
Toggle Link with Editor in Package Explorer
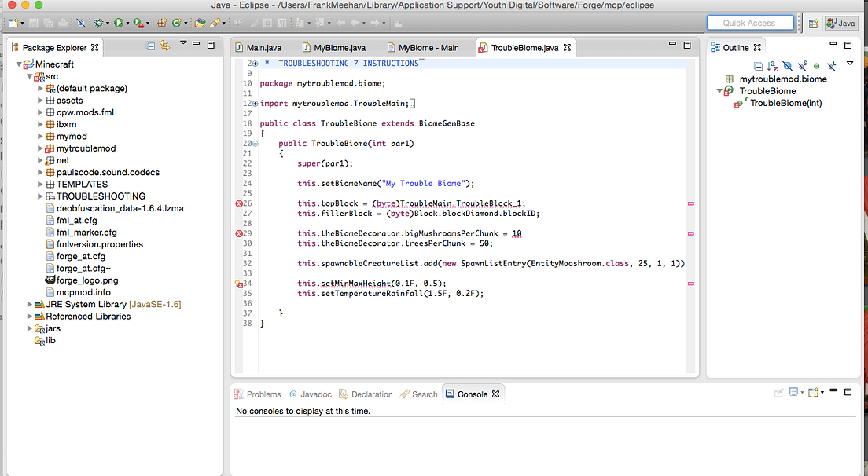tap(166, 46)
